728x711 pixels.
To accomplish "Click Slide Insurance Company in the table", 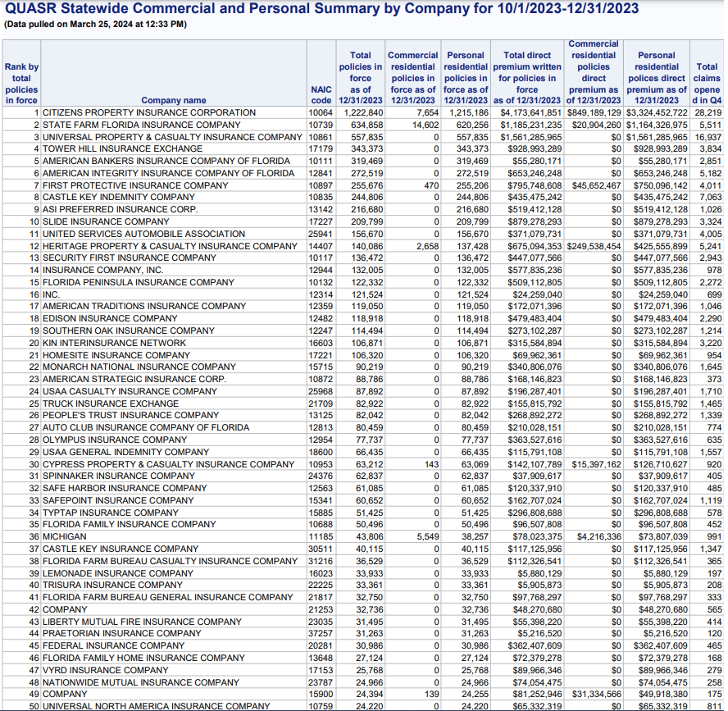I will point(106,221).
